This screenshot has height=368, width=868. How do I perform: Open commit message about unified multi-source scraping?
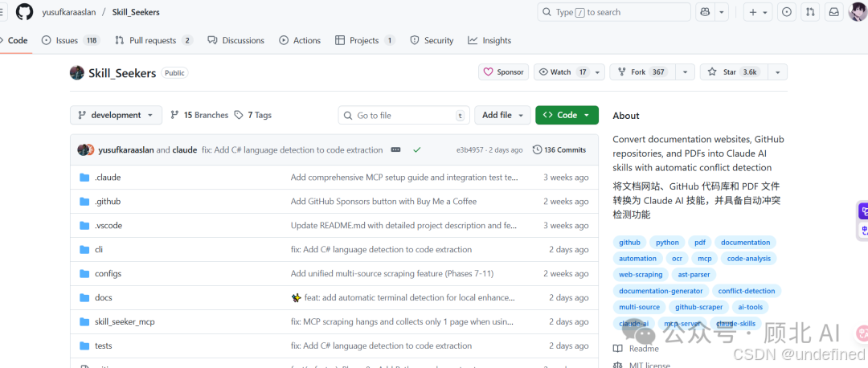point(392,273)
